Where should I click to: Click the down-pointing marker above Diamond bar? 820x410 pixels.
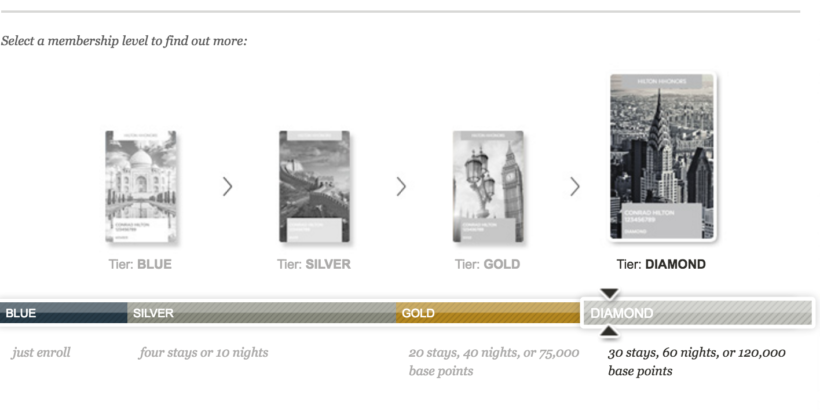[x=609, y=293]
